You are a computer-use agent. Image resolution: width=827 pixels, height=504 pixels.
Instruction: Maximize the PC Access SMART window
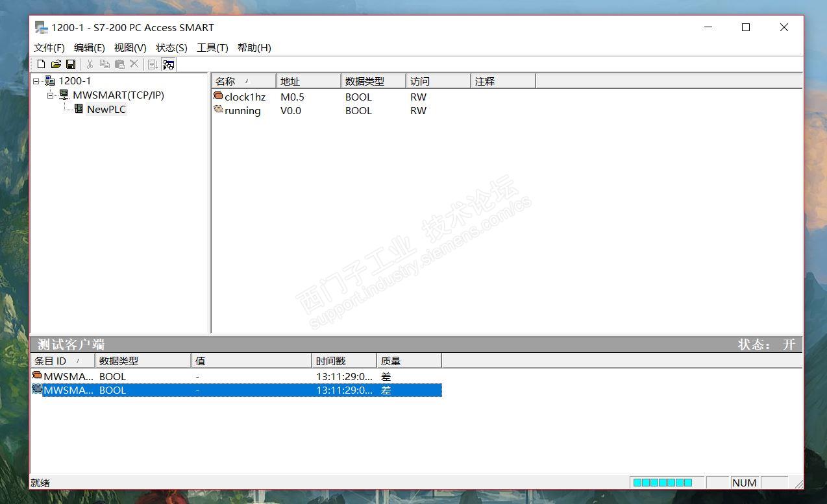coord(746,27)
